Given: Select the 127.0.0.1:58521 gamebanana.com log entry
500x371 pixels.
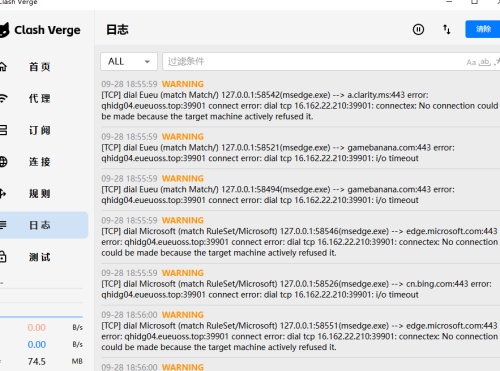Looking at the screenshot, I should [300, 148].
